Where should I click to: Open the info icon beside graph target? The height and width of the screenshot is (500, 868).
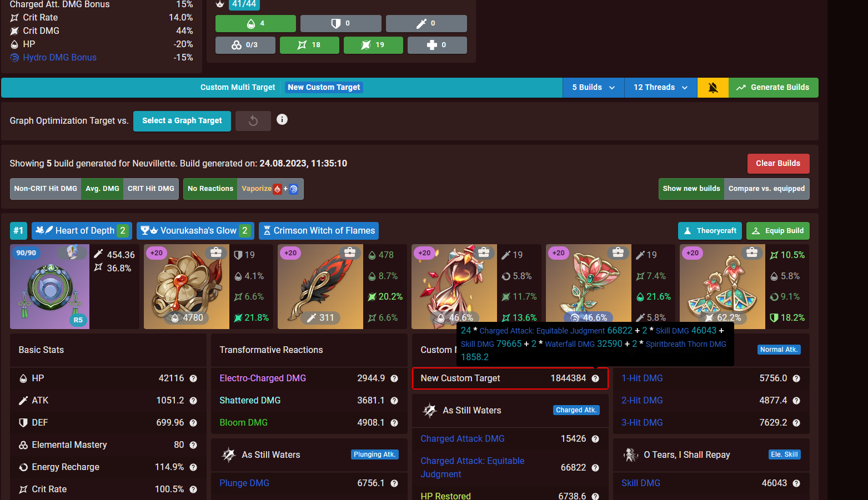(x=282, y=119)
